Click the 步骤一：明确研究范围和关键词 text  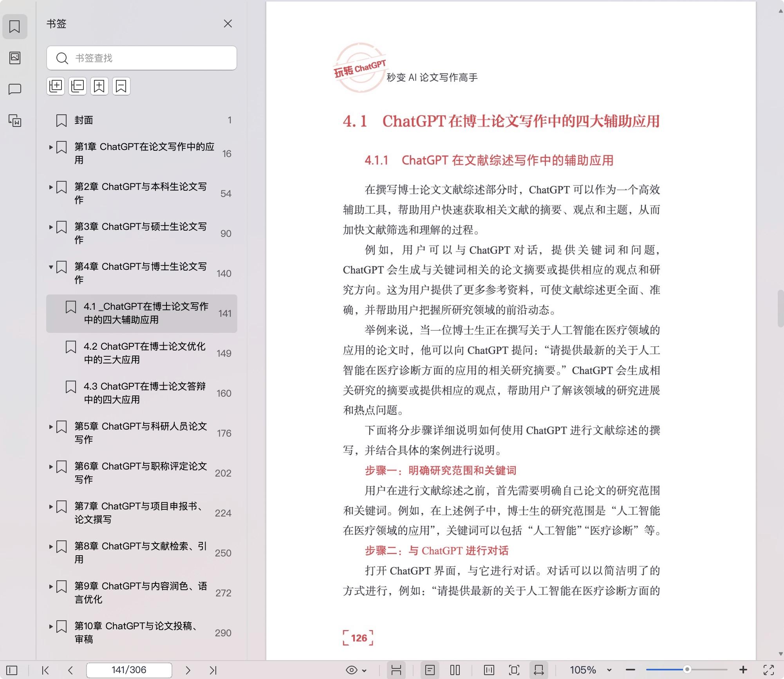(x=441, y=470)
